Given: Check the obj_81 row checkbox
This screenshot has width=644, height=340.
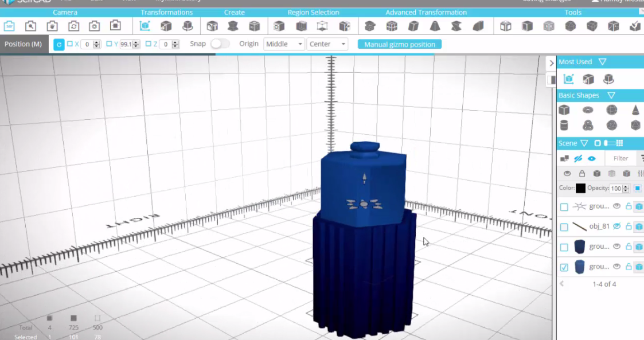Looking at the screenshot, I should [564, 227].
